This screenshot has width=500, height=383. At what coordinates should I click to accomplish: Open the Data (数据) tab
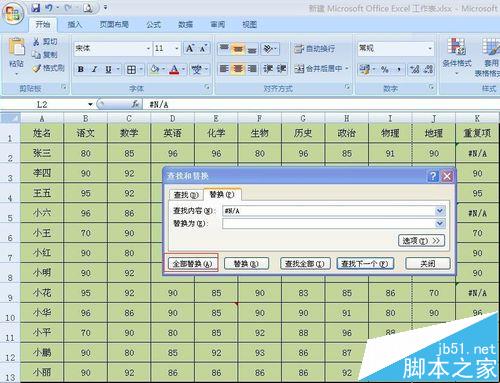(x=185, y=24)
